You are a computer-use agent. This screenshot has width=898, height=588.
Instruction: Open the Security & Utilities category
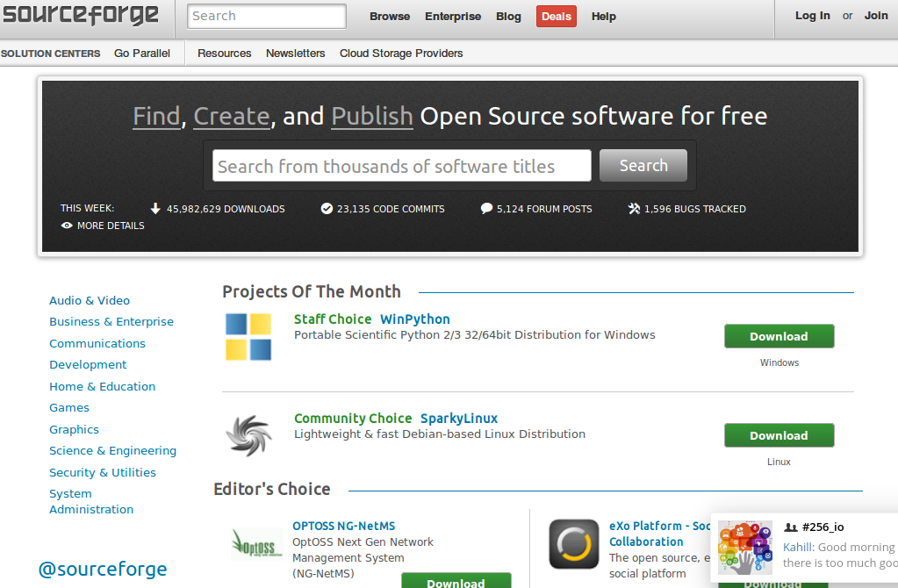(x=103, y=472)
